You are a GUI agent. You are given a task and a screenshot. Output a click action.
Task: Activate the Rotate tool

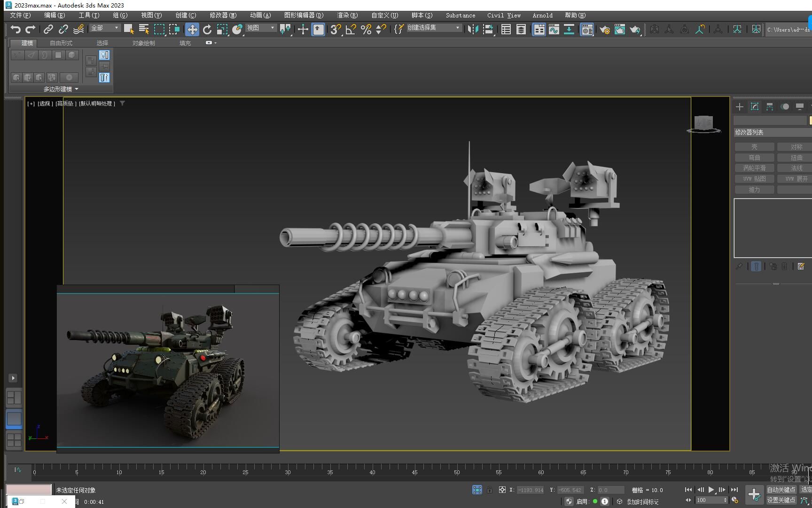click(x=208, y=29)
